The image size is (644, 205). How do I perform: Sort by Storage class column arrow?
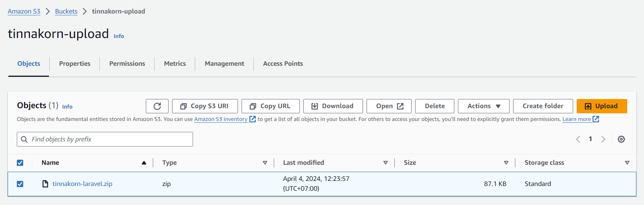coord(627,163)
